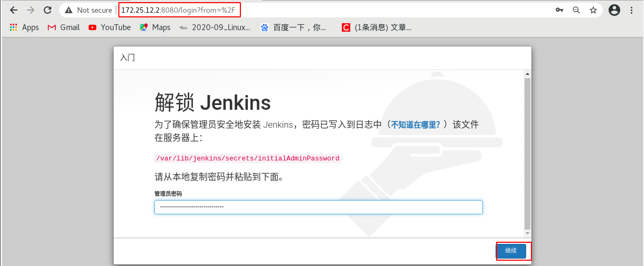
Task: Open the Chrome three-dot menu
Action: tap(632, 10)
